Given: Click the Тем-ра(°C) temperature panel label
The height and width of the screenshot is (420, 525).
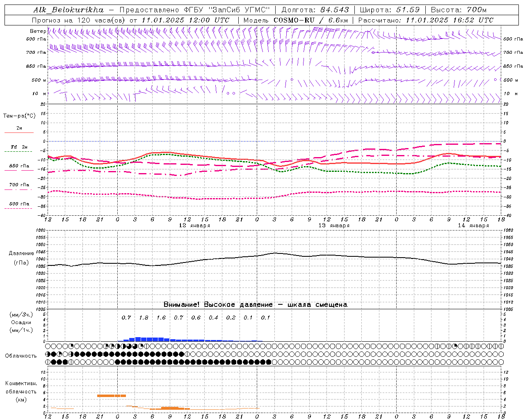Looking at the screenshot, I should coord(19,116).
